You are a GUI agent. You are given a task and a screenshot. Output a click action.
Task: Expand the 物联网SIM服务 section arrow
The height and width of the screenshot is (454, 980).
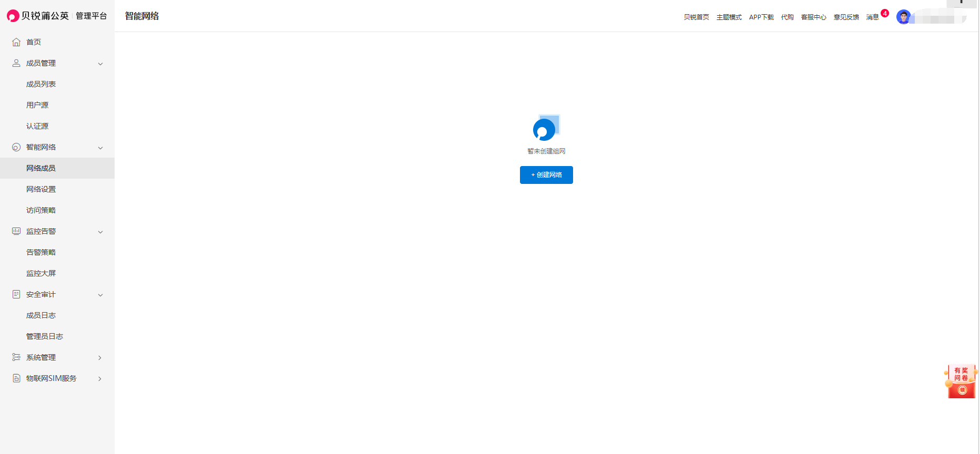coord(100,379)
